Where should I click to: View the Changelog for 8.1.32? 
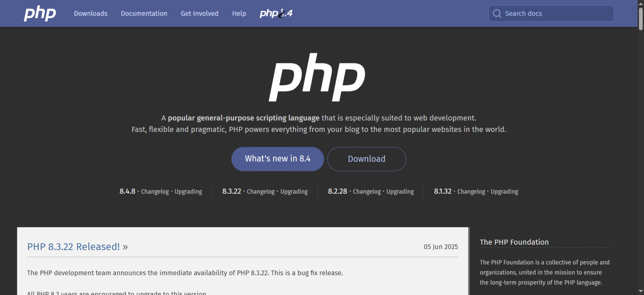471,191
